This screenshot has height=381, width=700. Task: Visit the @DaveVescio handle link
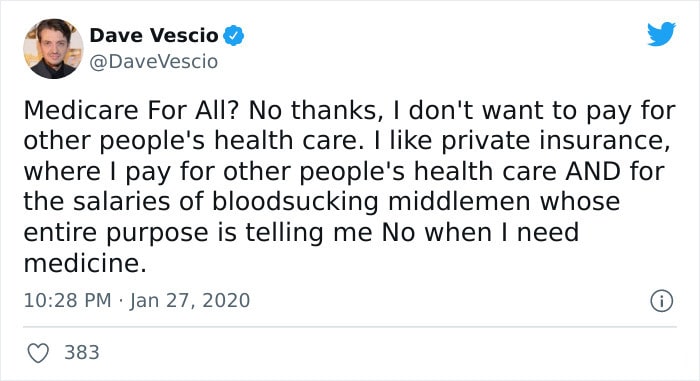tap(154, 62)
